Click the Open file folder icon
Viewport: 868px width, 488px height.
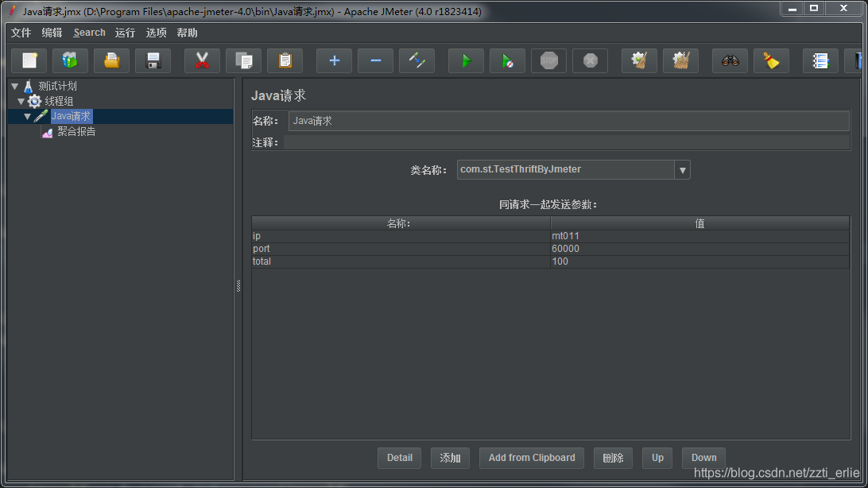(x=112, y=60)
